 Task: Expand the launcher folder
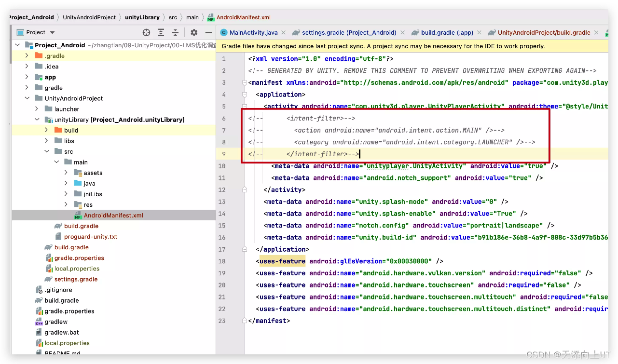[x=37, y=109]
